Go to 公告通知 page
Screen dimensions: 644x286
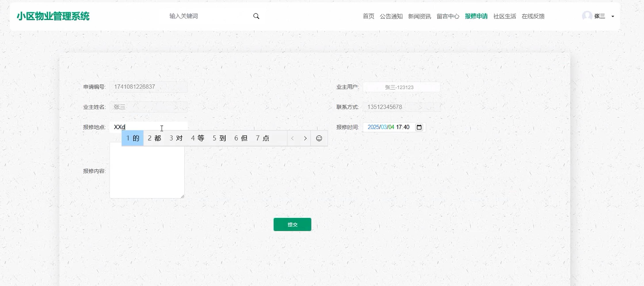click(391, 16)
